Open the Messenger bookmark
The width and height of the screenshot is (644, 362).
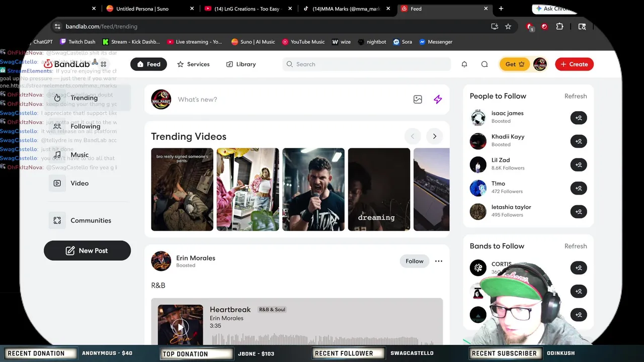click(436, 42)
